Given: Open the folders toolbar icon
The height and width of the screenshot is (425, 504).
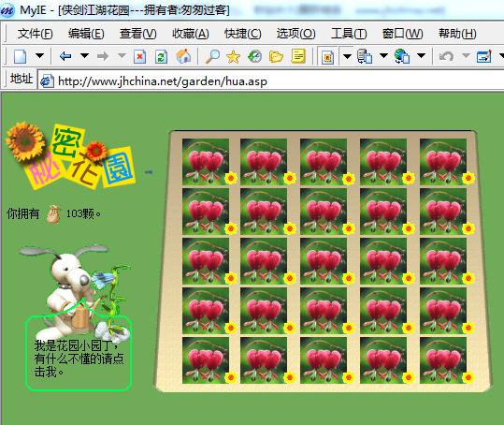Looking at the screenshot, I should [x=276, y=56].
